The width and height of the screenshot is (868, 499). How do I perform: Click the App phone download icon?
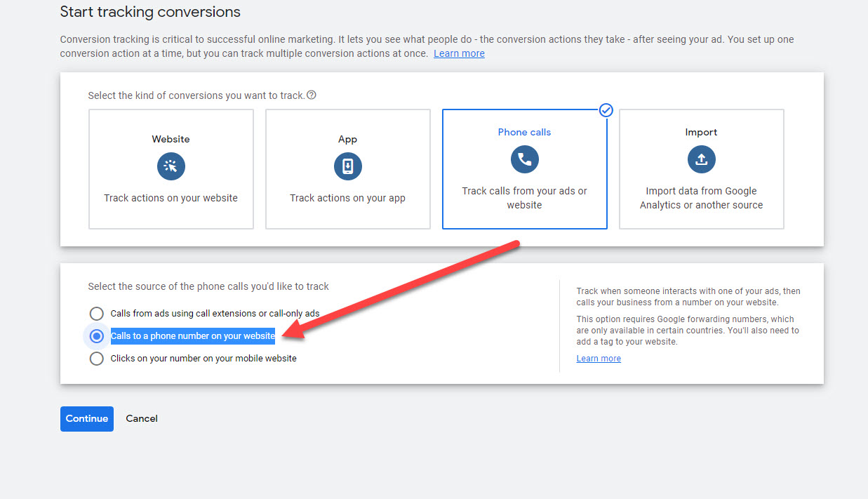pyautogui.click(x=347, y=166)
